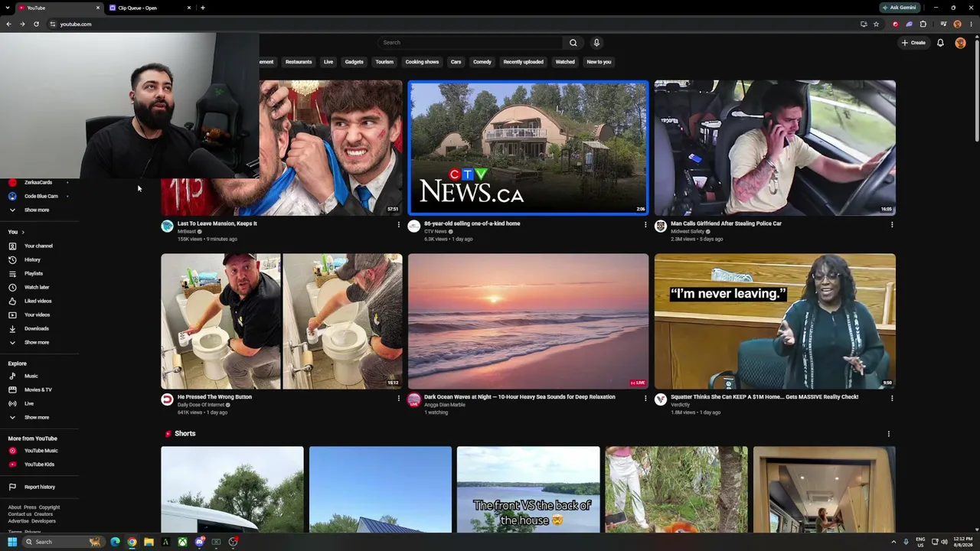The height and width of the screenshot is (551, 980).
Task: Play Dark Ocean Waves sunset thumbnail
Action: click(528, 321)
